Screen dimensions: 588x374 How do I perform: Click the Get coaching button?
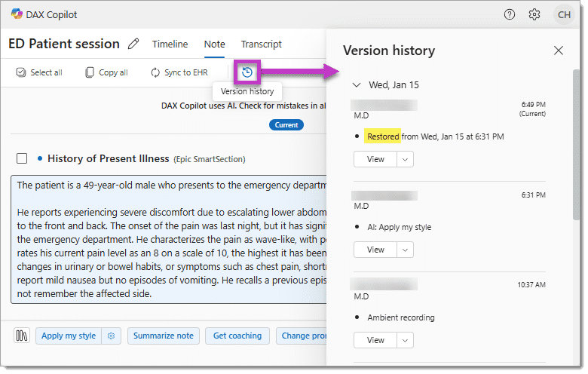click(x=237, y=336)
